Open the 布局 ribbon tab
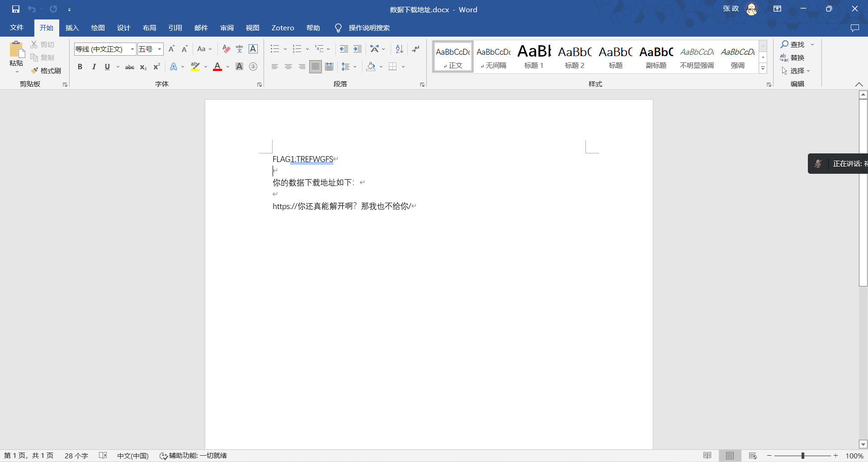868x462 pixels. pos(149,28)
